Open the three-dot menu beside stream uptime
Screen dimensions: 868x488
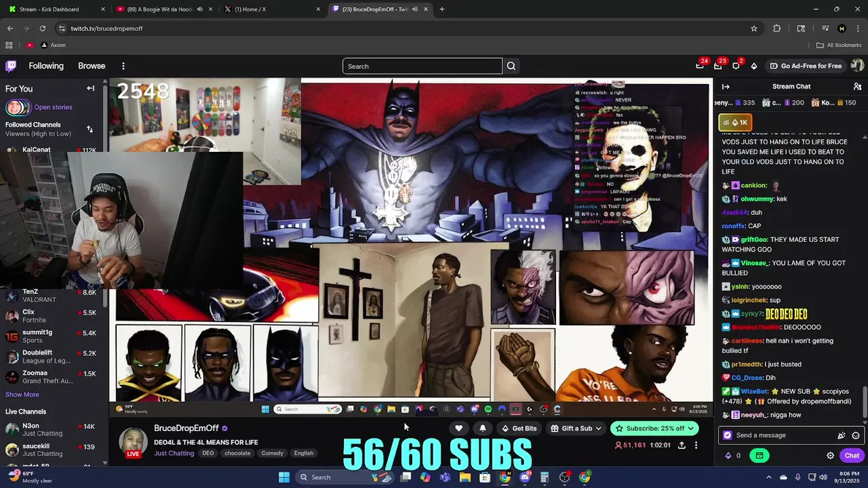696,445
